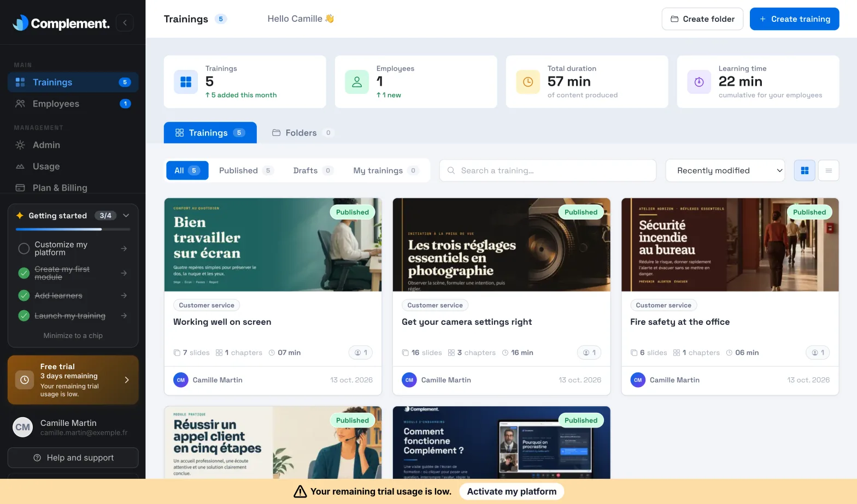Click the Getting started progress bar
This screenshot has width=857, height=504.
pyautogui.click(x=73, y=229)
